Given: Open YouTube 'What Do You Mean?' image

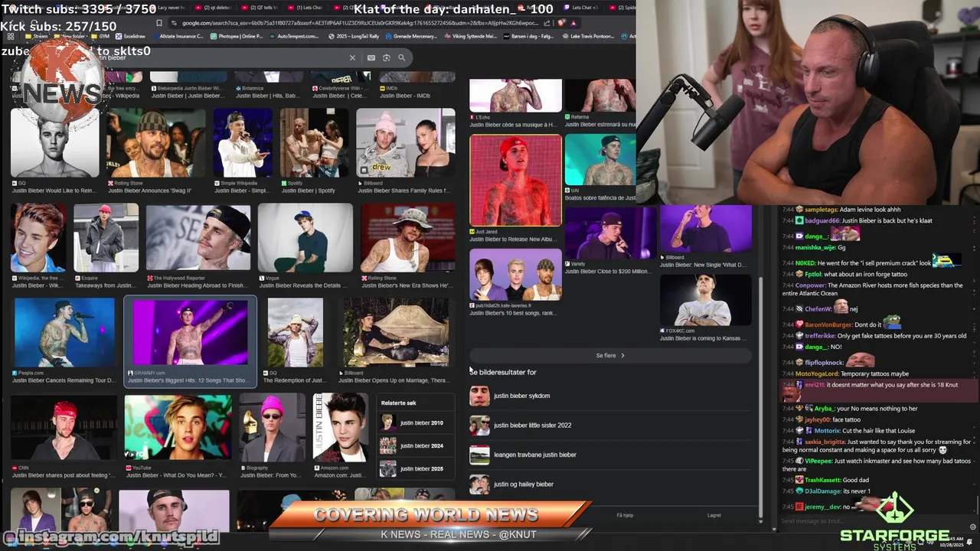Looking at the screenshot, I should click(178, 426).
